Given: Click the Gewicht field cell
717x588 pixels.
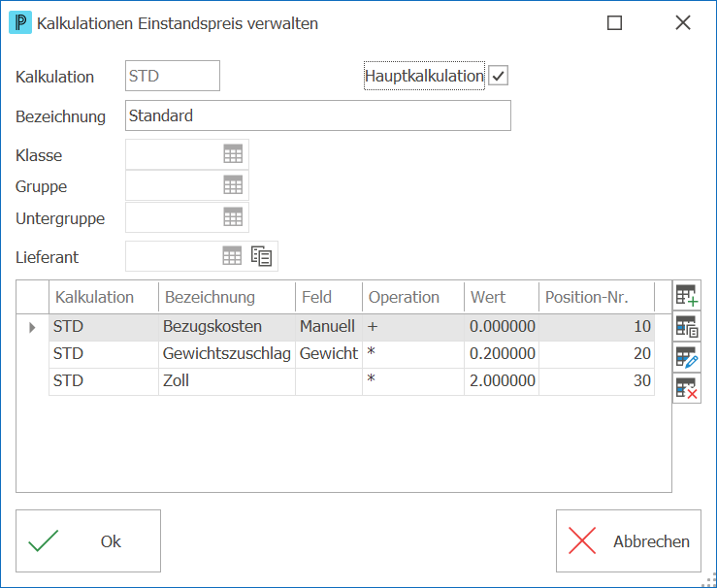Looking at the screenshot, I should (329, 354).
